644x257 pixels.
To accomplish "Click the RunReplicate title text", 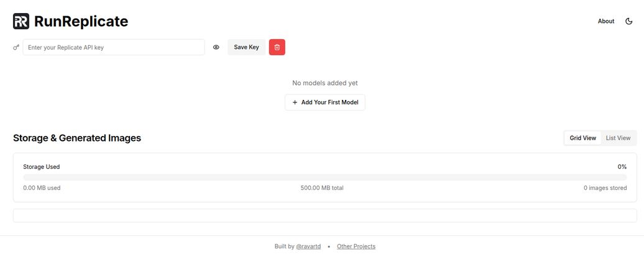I will (x=81, y=21).
